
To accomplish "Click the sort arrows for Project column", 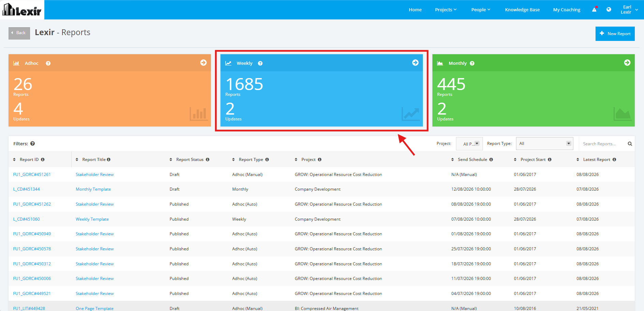I will pos(296,160).
